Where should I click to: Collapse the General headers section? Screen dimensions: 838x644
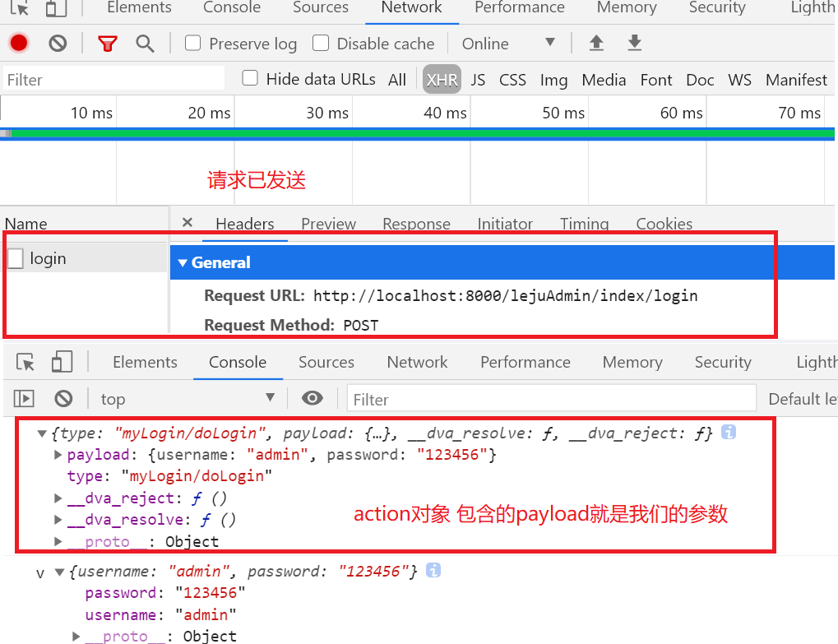coord(183,262)
